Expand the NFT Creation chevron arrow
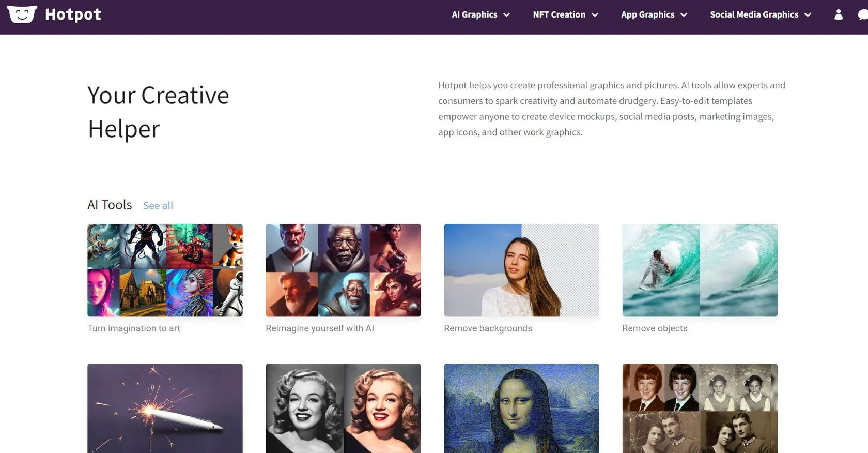 click(595, 15)
